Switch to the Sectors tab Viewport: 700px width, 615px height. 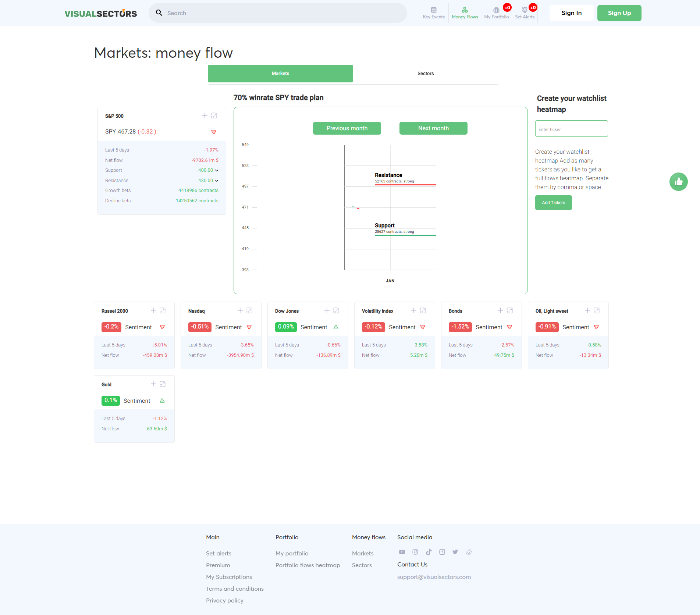[425, 73]
